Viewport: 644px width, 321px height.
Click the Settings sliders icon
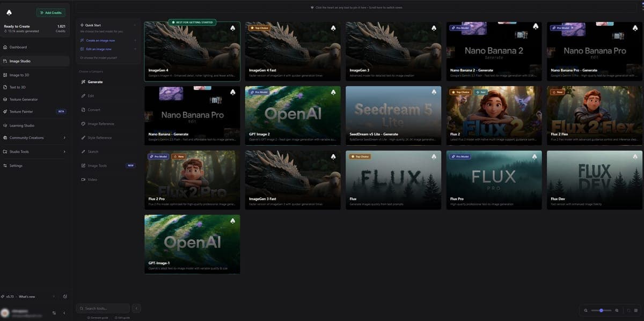5,166
